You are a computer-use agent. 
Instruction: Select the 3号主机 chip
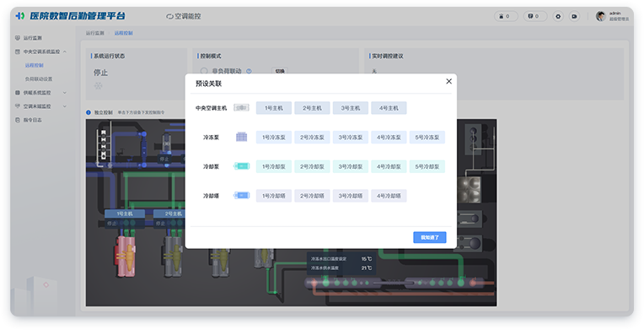351,108
